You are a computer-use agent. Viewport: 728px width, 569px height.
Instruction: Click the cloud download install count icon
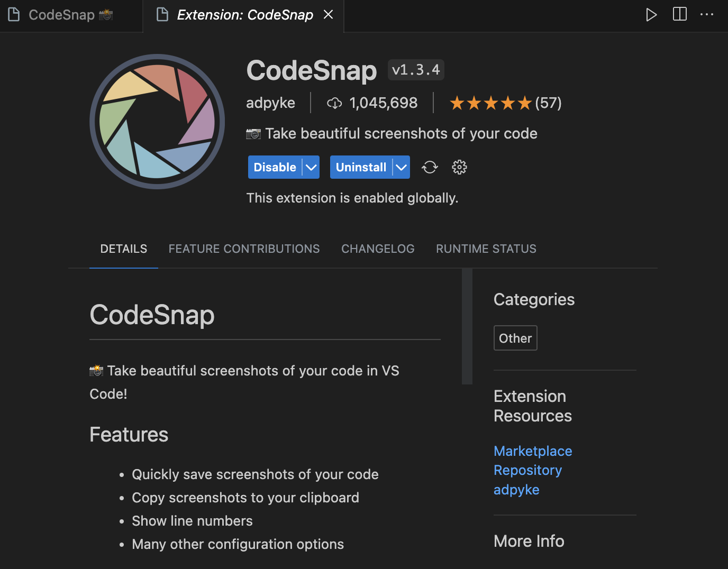click(x=334, y=103)
